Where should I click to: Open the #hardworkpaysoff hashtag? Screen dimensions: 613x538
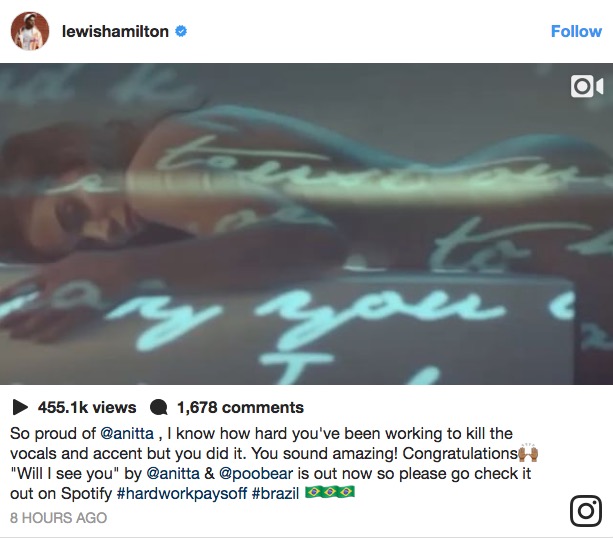pos(182,493)
